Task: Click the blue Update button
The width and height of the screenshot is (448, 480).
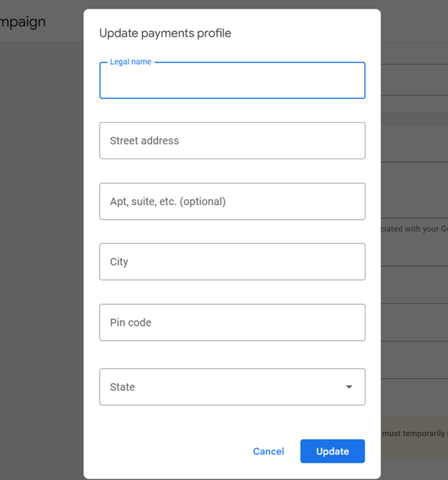Action: point(332,451)
